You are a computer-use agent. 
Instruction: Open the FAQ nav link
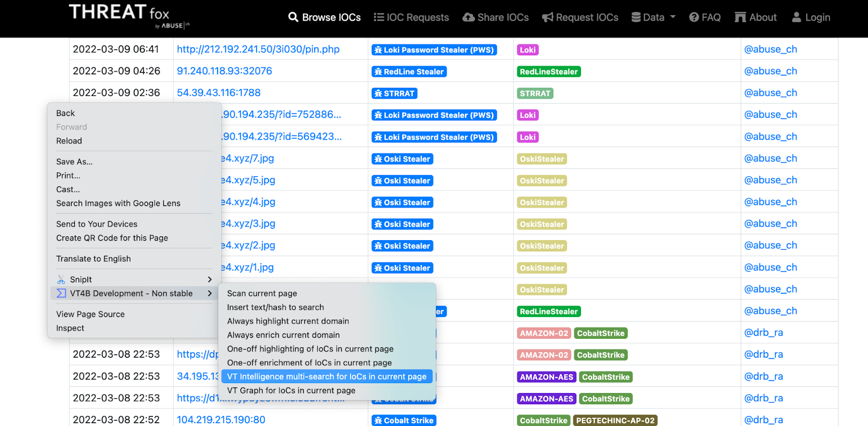[x=705, y=17]
